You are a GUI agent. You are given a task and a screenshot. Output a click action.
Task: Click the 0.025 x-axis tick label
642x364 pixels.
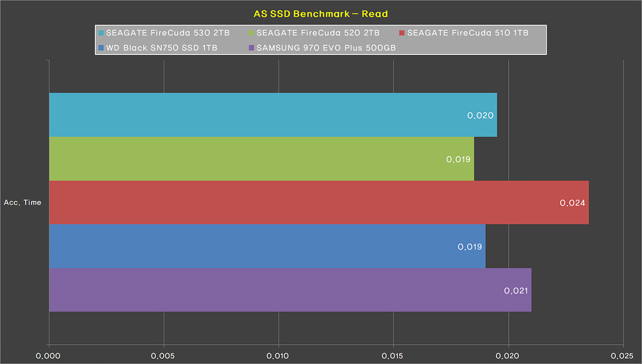point(623,355)
